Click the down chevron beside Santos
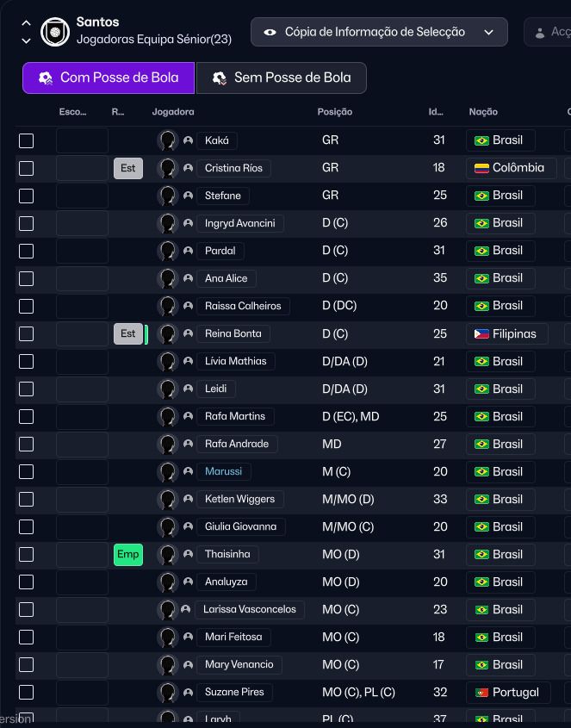571x728 pixels. 26,40
